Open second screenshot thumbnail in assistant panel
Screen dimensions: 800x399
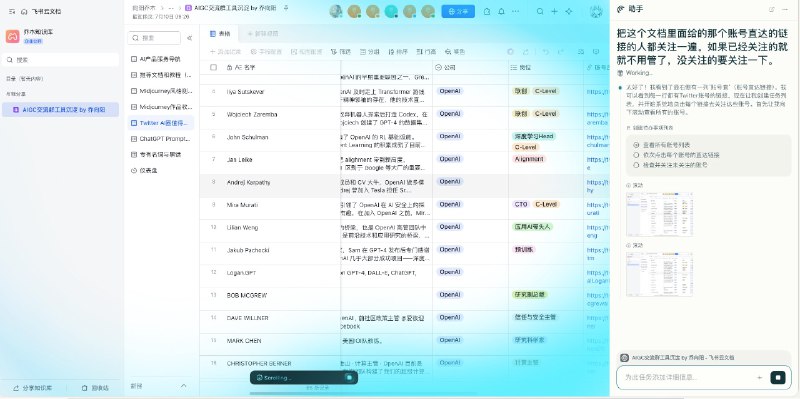coord(660,274)
